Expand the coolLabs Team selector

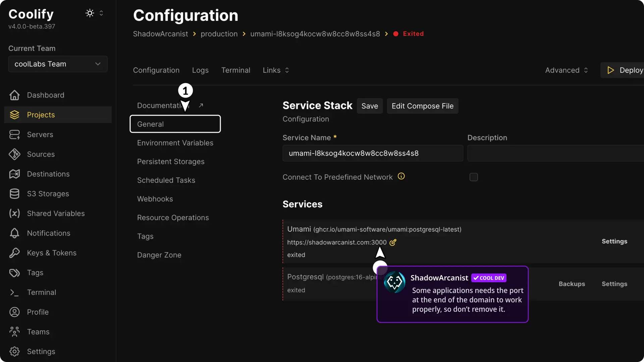(x=57, y=64)
